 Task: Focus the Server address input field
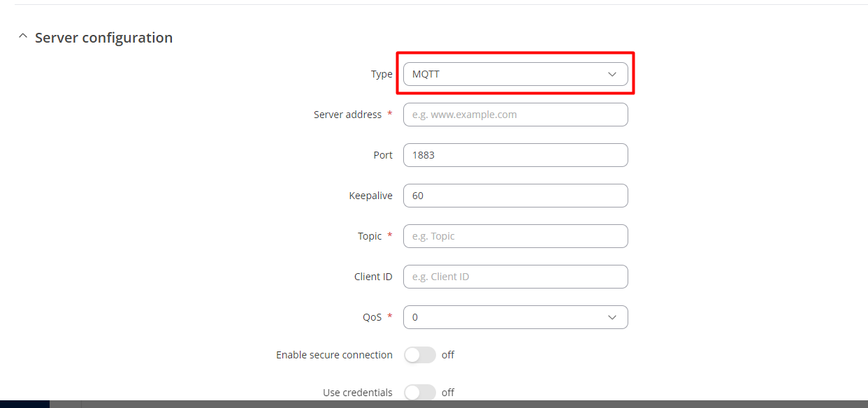point(515,115)
